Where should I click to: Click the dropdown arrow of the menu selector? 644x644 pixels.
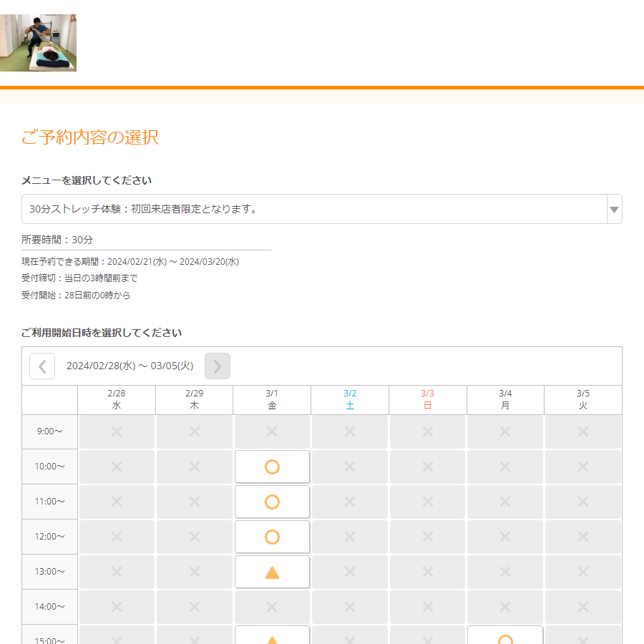click(613, 210)
